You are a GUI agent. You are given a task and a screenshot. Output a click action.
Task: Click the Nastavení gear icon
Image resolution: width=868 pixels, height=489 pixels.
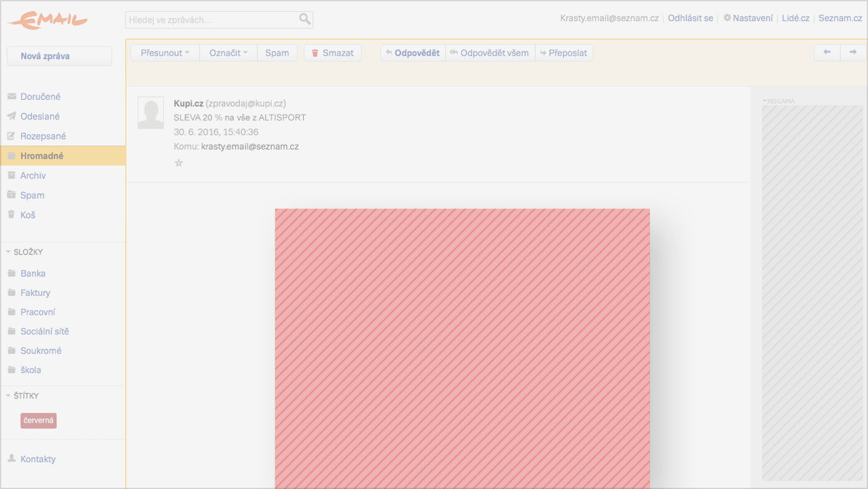click(x=727, y=18)
